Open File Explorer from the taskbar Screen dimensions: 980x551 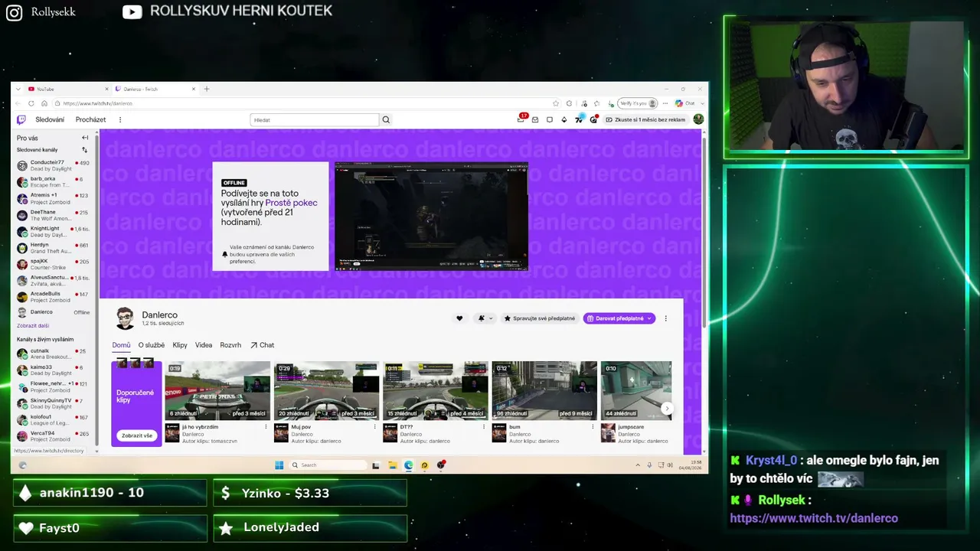click(392, 465)
